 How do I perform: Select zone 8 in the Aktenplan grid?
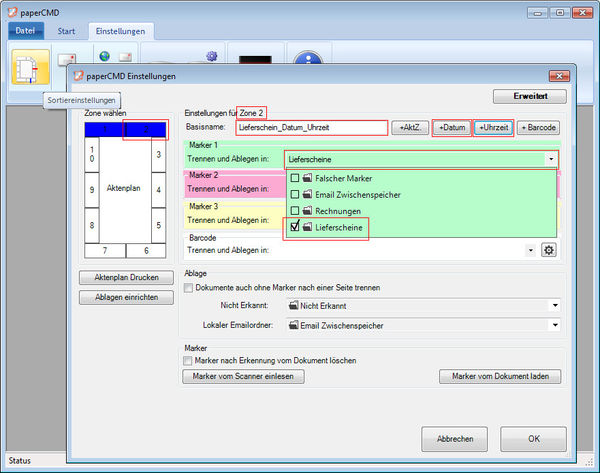coord(92,225)
